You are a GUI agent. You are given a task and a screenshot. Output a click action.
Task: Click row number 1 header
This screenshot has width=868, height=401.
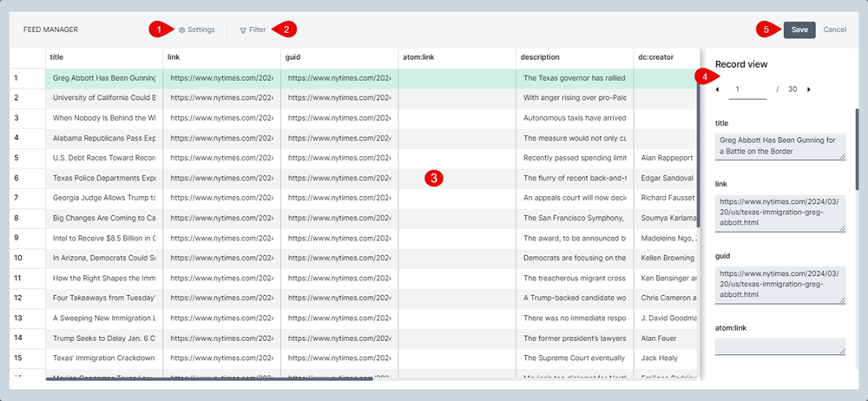coord(28,78)
